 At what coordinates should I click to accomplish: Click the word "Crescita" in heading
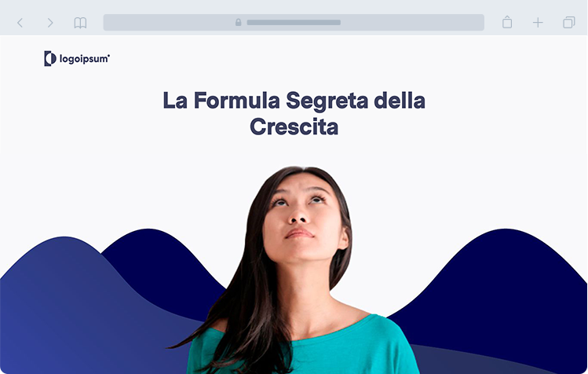(x=294, y=126)
